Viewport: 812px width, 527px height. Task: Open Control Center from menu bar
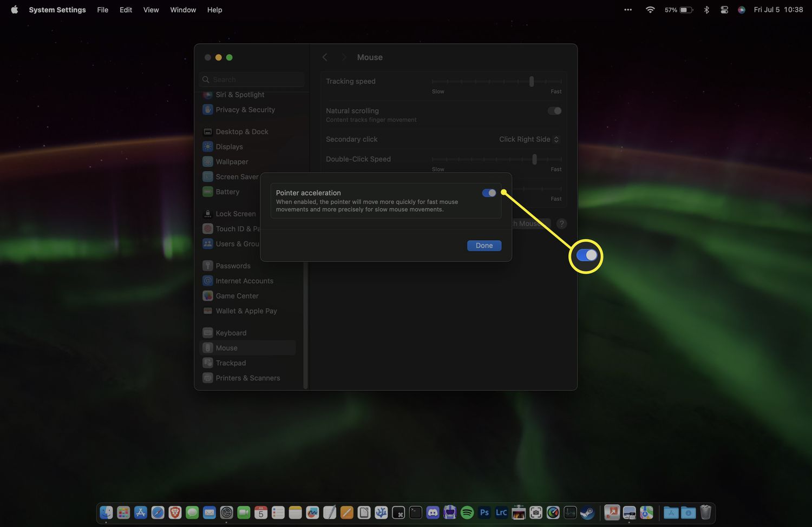pos(724,10)
